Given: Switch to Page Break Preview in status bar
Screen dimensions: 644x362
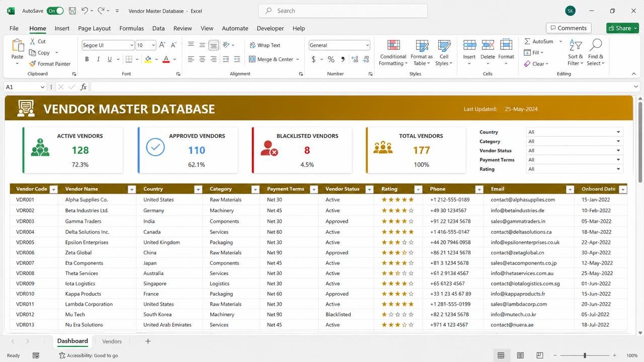Looking at the screenshot, I should [x=539, y=355].
